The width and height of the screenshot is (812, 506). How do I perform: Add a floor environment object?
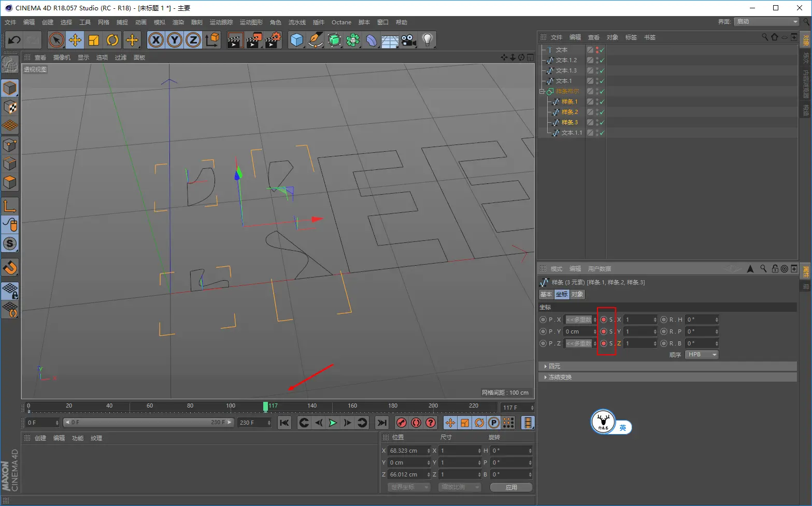(390, 40)
